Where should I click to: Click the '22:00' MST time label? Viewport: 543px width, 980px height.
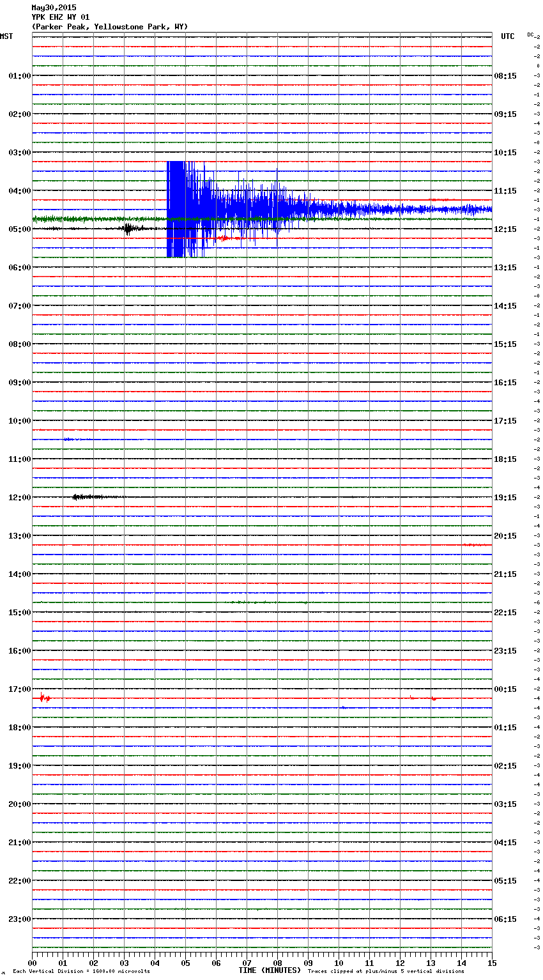click(19, 880)
